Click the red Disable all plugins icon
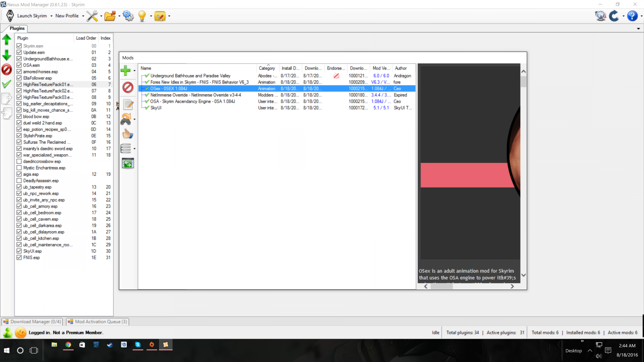Screen dimensions: 644x362 [6, 70]
